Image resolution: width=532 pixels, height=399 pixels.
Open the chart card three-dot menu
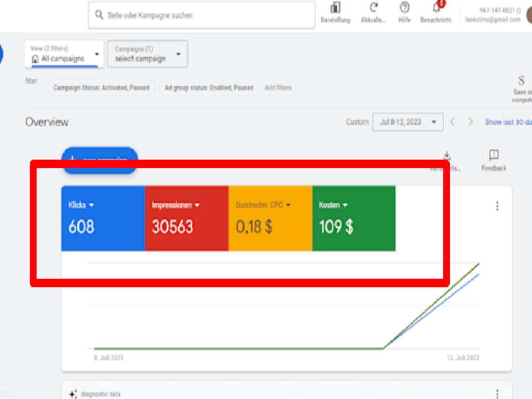click(497, 206)
